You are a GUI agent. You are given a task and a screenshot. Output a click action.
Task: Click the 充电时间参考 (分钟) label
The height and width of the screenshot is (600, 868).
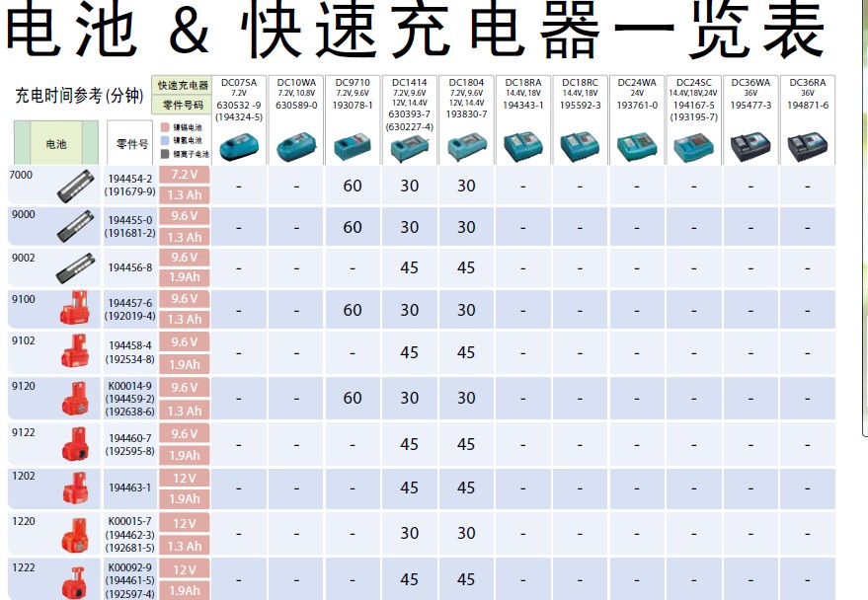pos(79,96)
